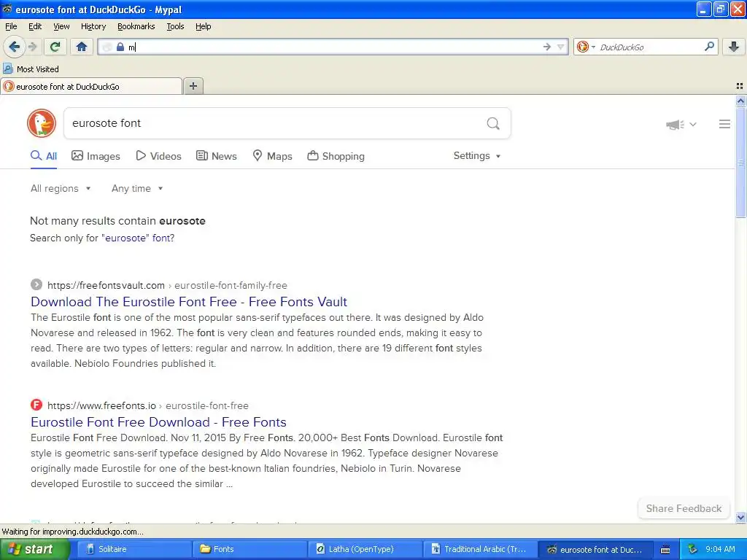Switch to the Fonts folder taskbar item
The width and height of the screenshot is (747, 560).
click(x=250, y=550)
